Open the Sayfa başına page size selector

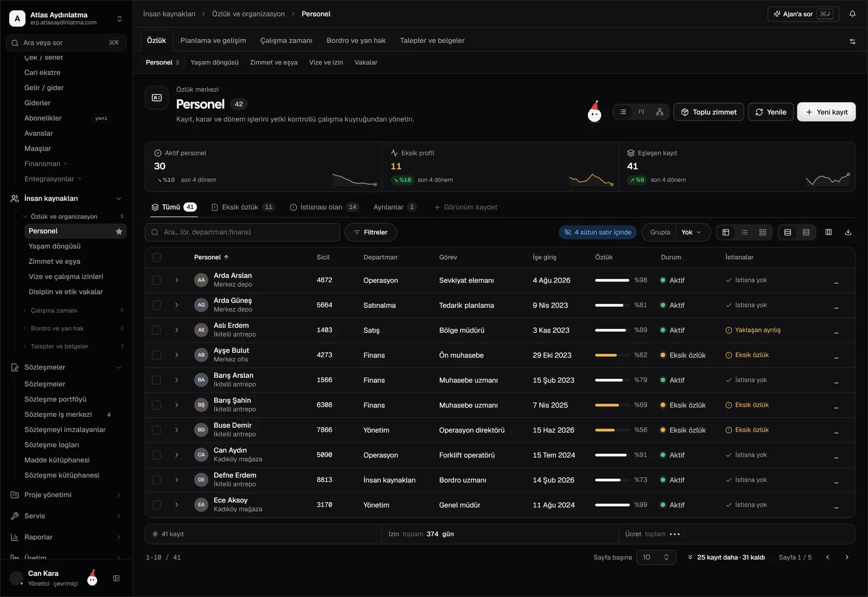656,557
